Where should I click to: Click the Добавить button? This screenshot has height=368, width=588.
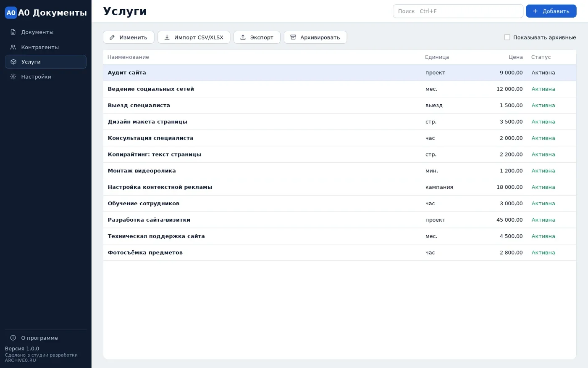[551, 11]
